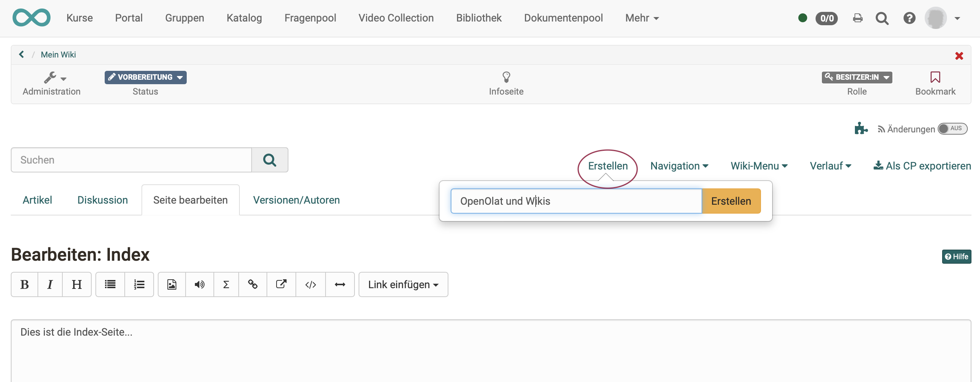Confirm with the orange Erstellen button
Image resolution: width=980 pixels, height=382 pixels.
click(x=731, y=201)
